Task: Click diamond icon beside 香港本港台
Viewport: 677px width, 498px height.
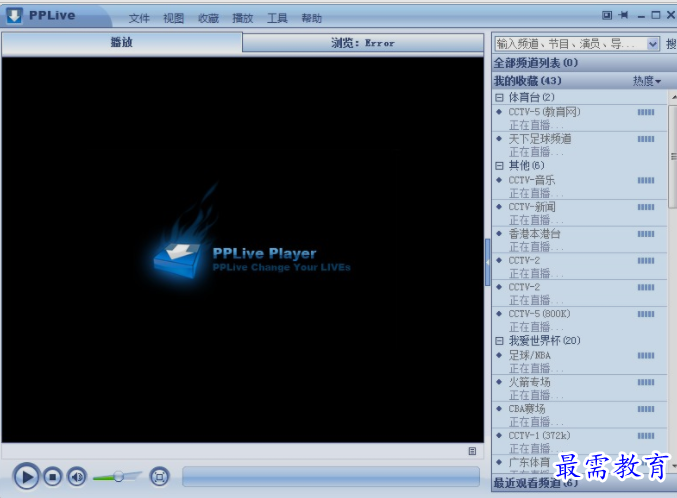Action: [499, 234]
